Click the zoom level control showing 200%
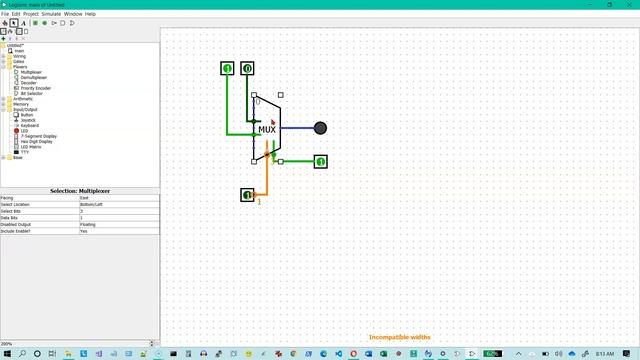The image size is (640, 360). click(77, 344)
